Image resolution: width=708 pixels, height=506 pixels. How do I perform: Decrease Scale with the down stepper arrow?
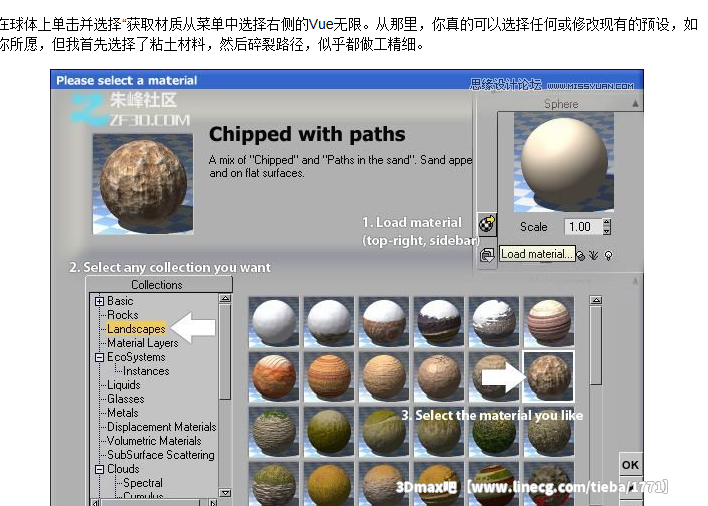click(607, 231)
